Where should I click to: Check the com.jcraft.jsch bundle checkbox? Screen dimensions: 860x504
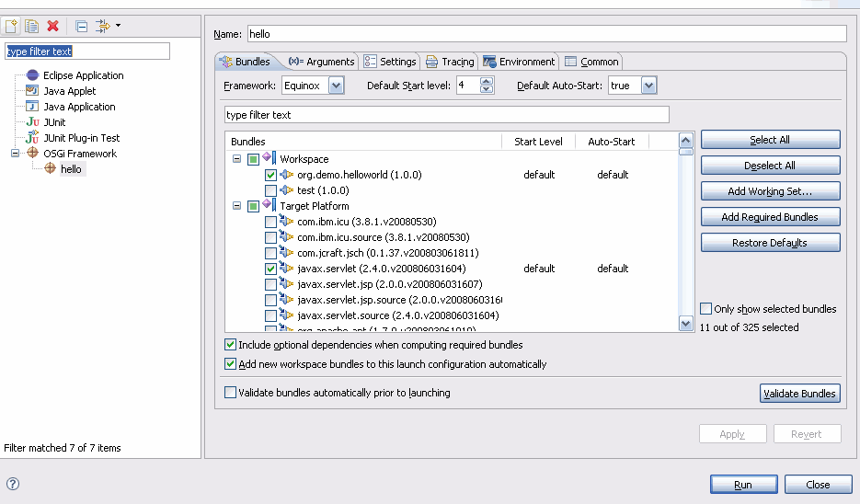click(270, 253)
